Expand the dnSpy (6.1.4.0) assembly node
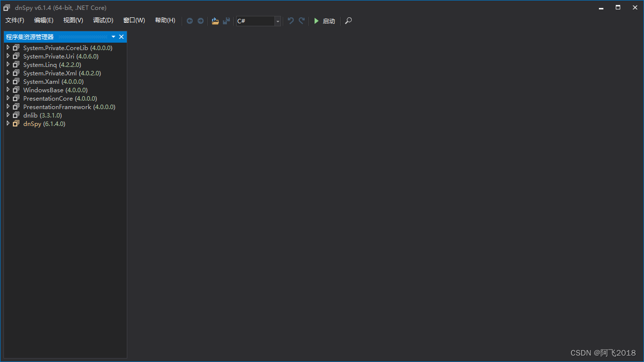 point(8,123)
